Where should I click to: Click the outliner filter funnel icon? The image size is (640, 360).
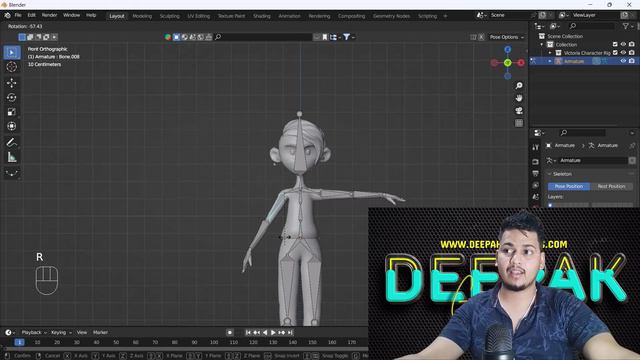tap(625, 26)
